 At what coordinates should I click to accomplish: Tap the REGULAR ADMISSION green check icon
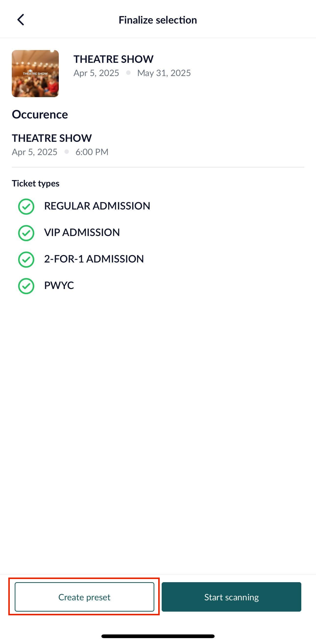click(26, 207)
